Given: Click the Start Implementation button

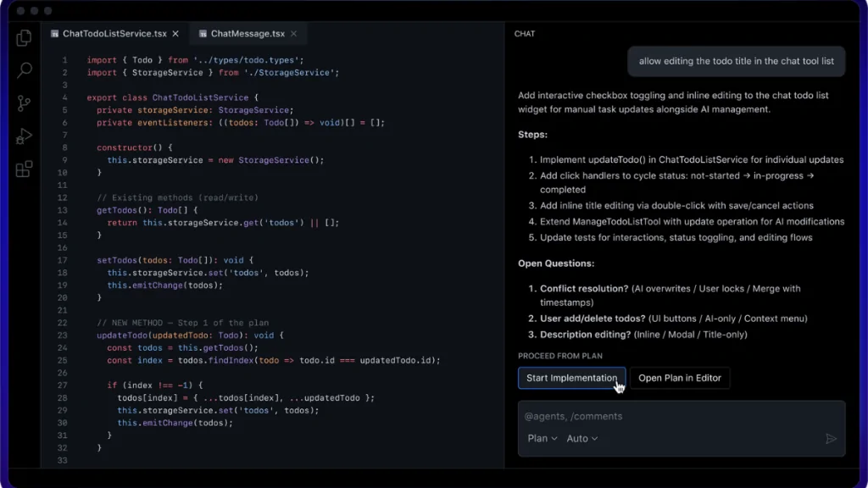Looking at the screenshot, I should tap(572, 378).
